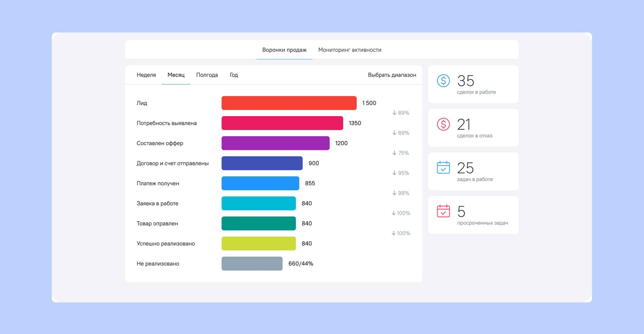Click the yellow-green Успешно реализовано bar
This screenshot has height=334, width=644.
[x=258, y=243]
